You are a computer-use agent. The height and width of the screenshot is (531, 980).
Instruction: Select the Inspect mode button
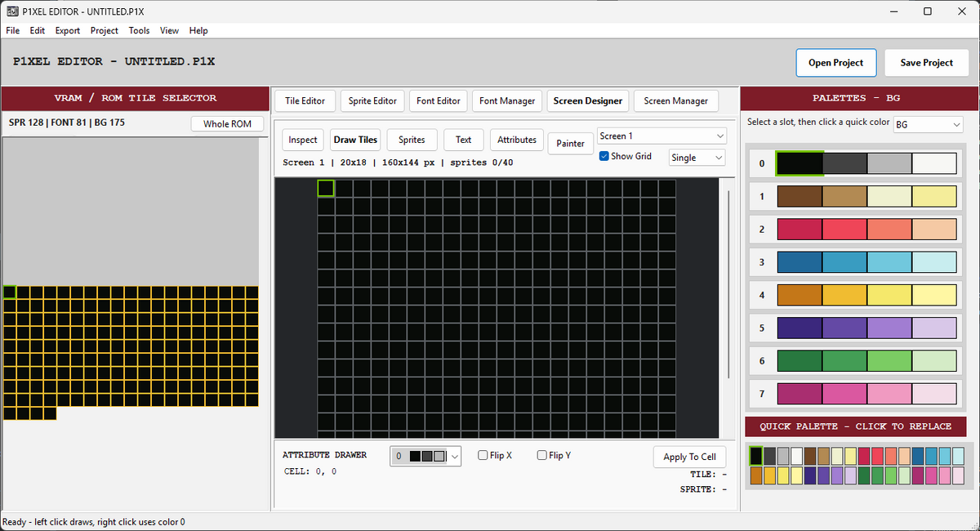[303, 140]
